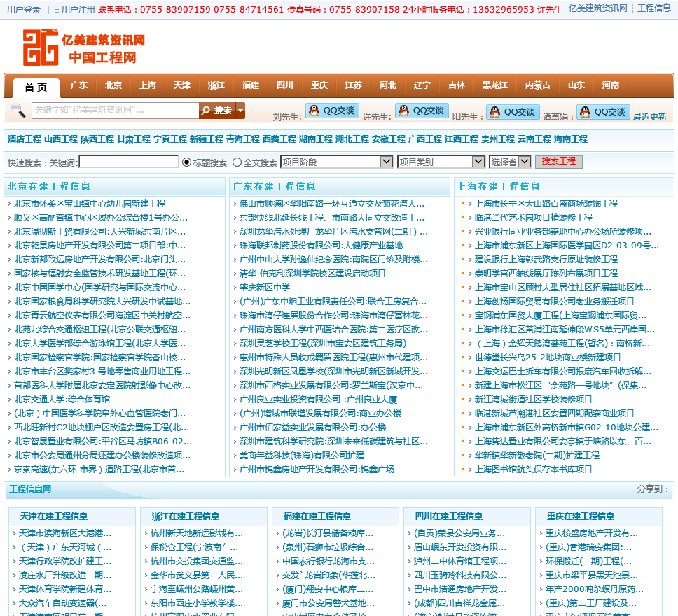Open the 天津在建工程信息 heading

pos(54,516)
